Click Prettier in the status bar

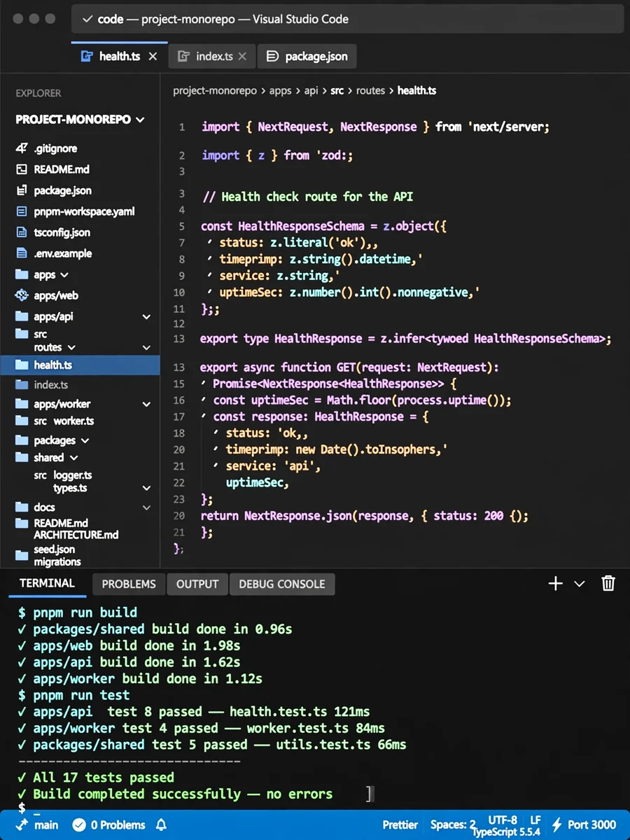(400, 825)
